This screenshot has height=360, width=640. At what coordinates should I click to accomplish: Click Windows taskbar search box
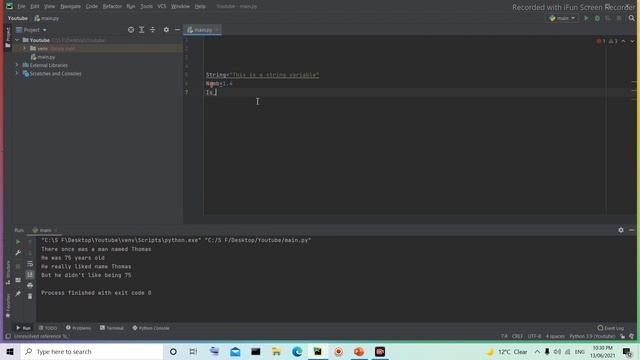pyautogui.click(x=92, y=351)
